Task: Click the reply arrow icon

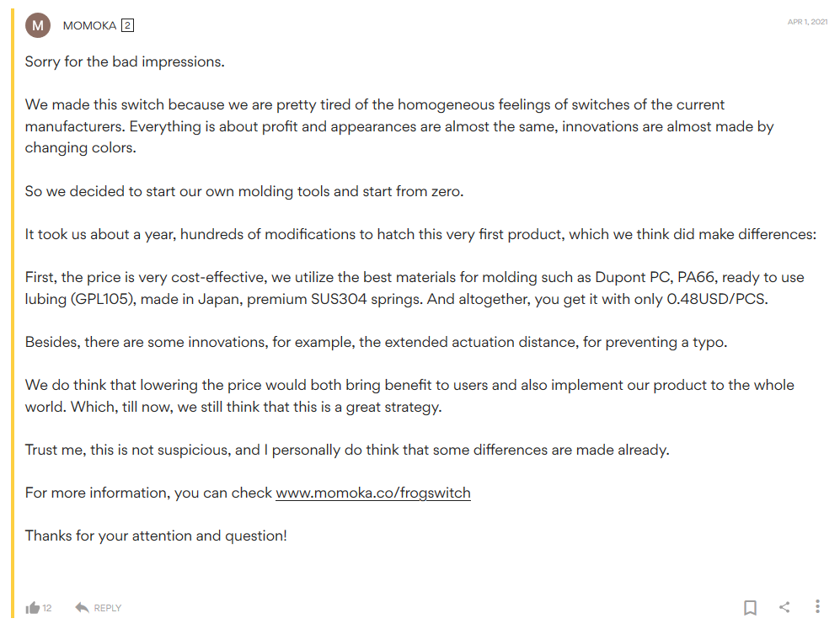Action: point(82,608)
